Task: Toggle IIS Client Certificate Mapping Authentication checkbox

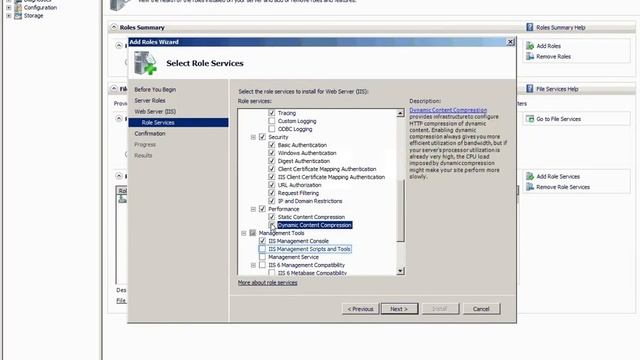Action: (x=272, y=177)
